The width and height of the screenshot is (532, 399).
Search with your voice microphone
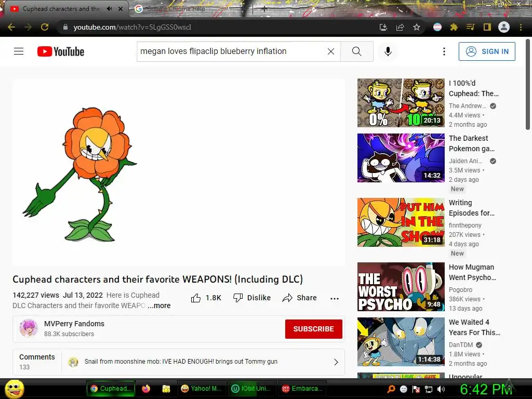pos(388,51)
